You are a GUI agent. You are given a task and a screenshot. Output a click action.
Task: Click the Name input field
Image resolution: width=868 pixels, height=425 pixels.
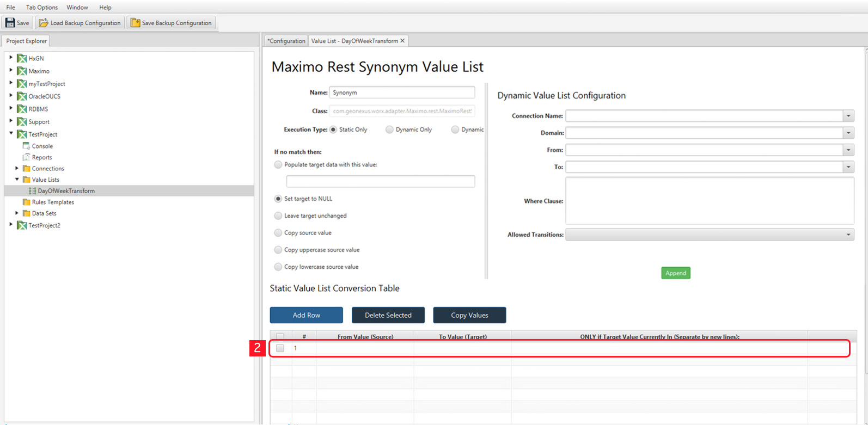tap(402, 93)
